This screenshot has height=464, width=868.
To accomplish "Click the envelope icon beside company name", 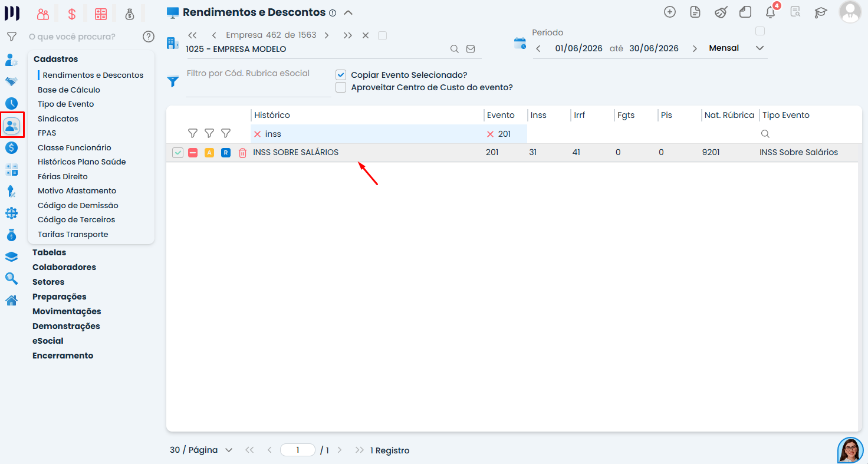I will click(471, 49).
